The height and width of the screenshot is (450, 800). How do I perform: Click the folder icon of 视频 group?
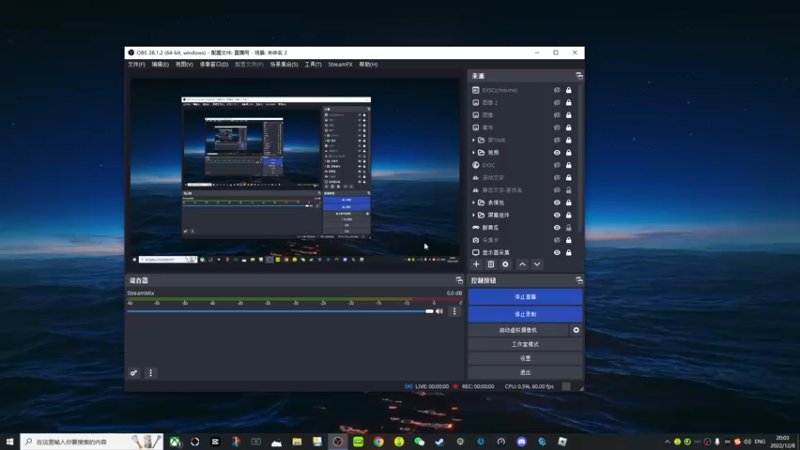tap(481, 153)
